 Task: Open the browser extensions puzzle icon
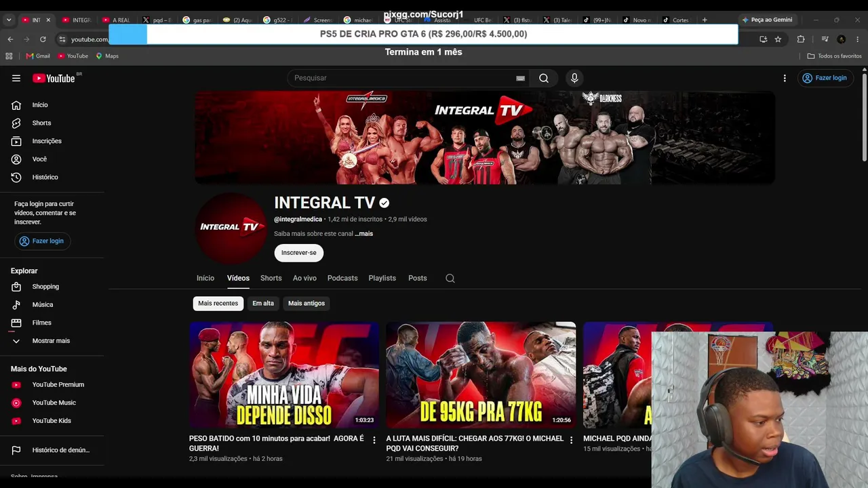(801, 39)
